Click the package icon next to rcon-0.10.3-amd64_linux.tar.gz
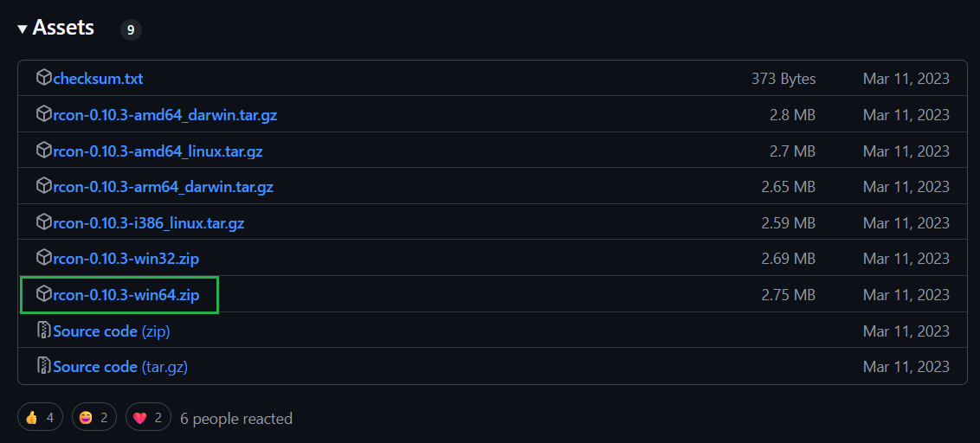Screen dimensions: 980x443 click(44, 150)
